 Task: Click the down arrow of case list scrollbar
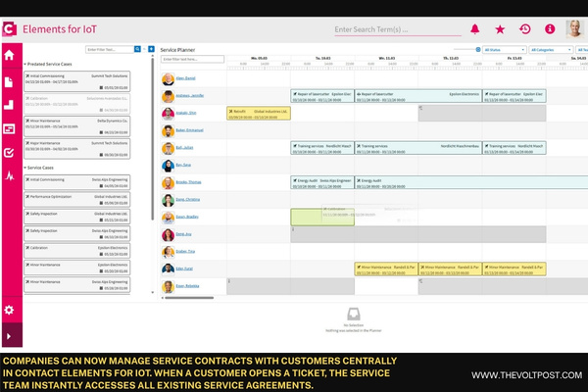tap(152, 292)
